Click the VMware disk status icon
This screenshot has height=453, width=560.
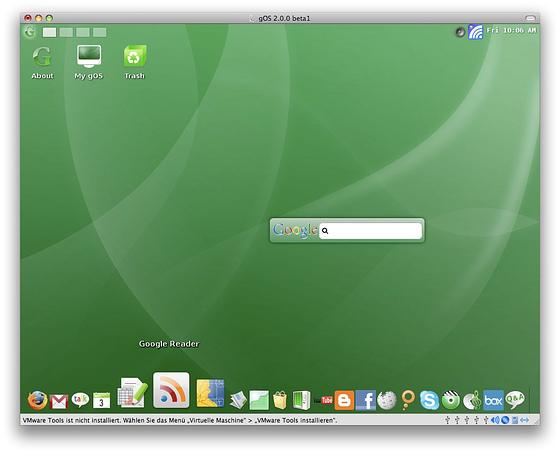click(515, 420)
